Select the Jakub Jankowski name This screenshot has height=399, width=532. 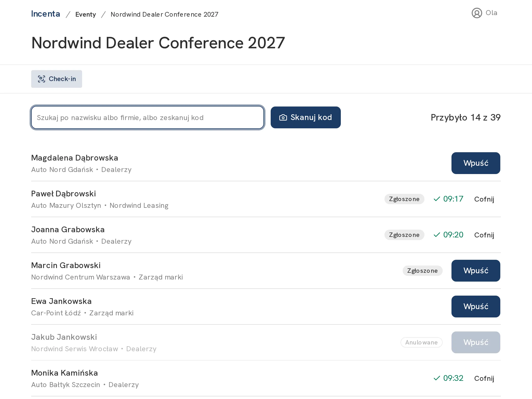click(64, 337)
